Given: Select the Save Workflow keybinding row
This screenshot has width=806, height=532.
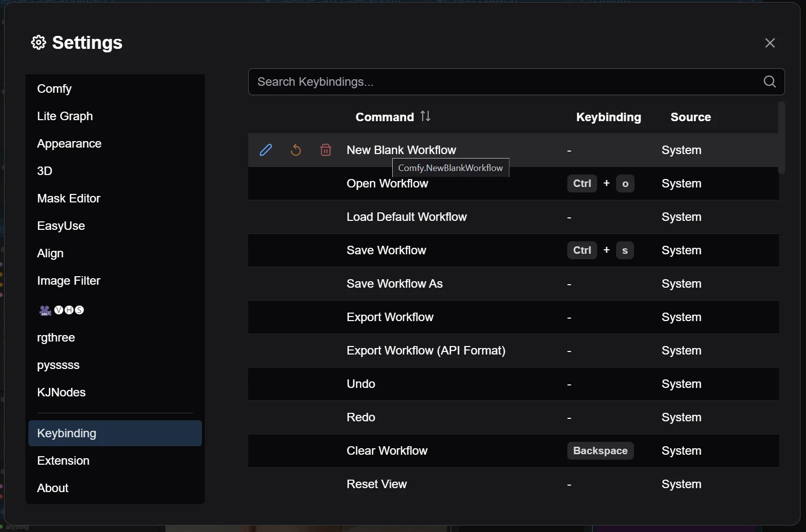Looking at the screenshot, I should click(x=386, y=250).
